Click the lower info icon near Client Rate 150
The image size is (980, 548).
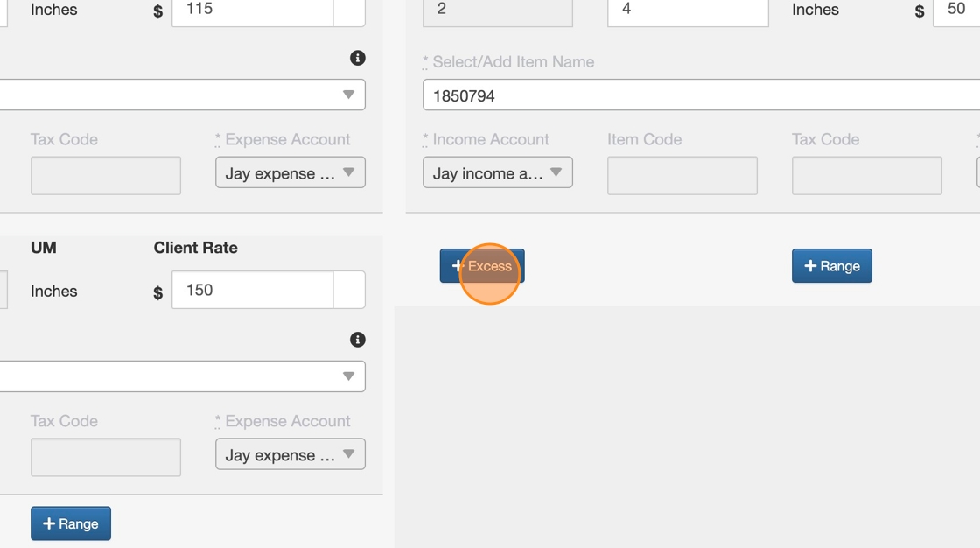point(357,340)
